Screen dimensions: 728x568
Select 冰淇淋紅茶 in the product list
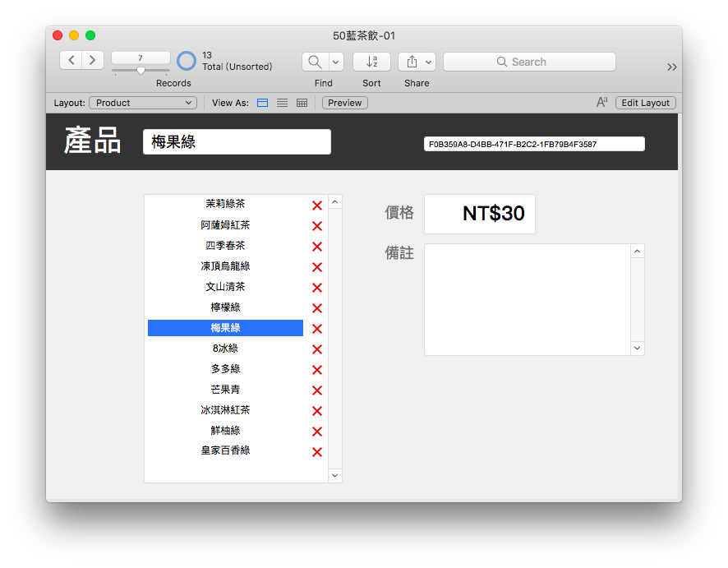click(225, 409)
